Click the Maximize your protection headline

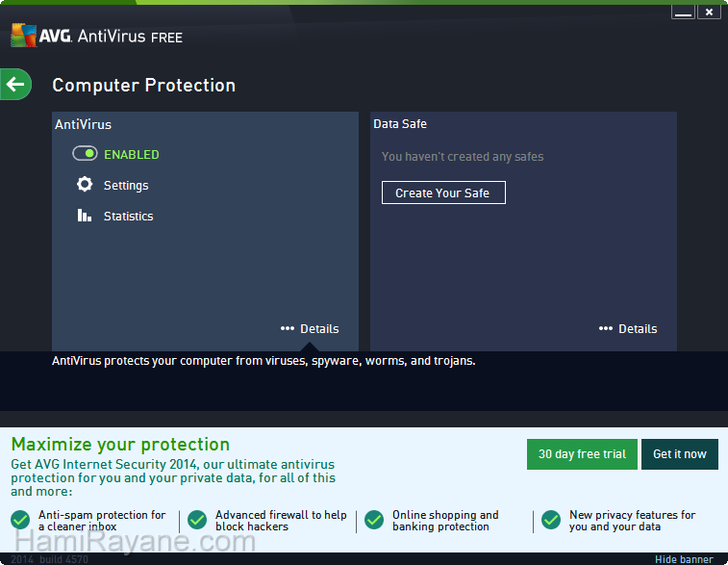coord(120,445)
